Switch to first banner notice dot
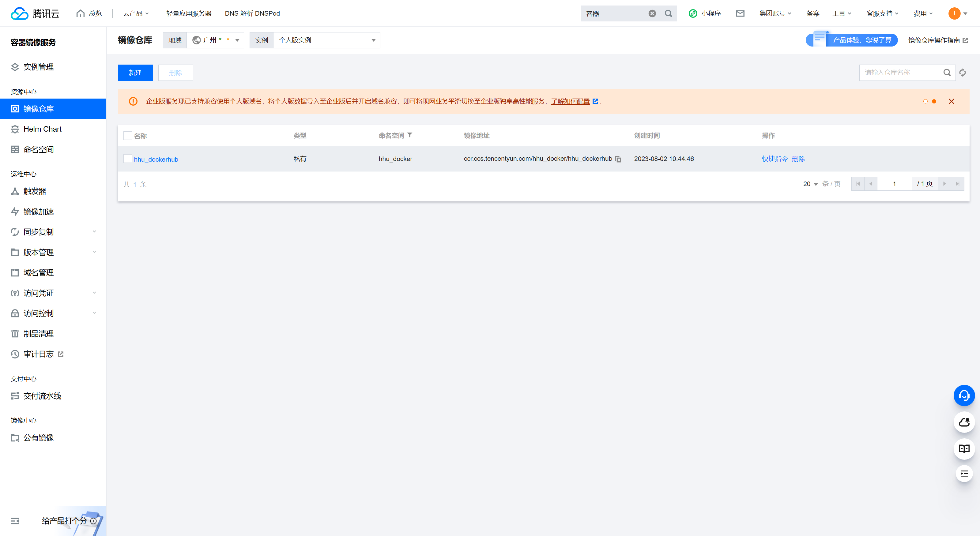The width and height of the screenshot is (980, 536). tap(925, 101)
